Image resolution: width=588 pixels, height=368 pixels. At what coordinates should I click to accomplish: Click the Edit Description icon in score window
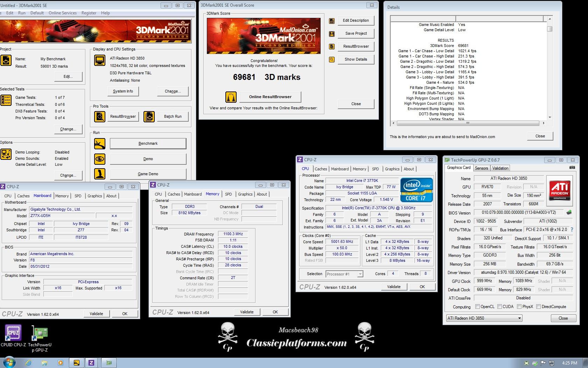point(332,21)
